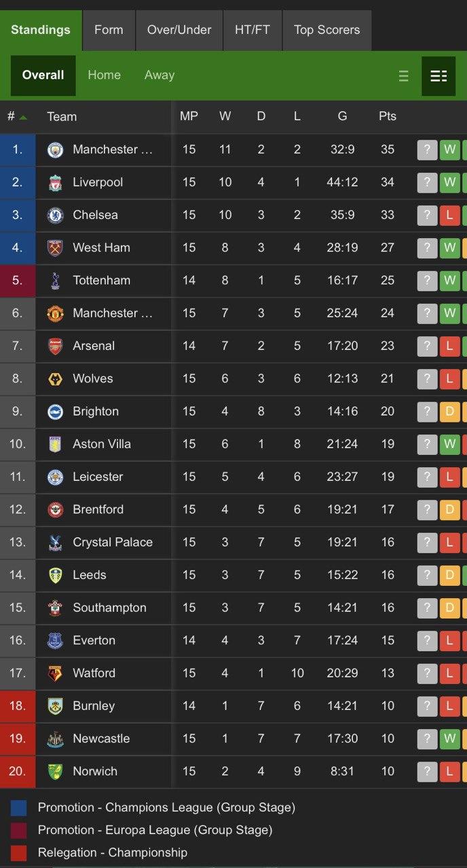Viewport: 467px width, 868px height.
Task: Click Newcastle's green W form badge
Action: pyautogui.click(x=449, y=738)
